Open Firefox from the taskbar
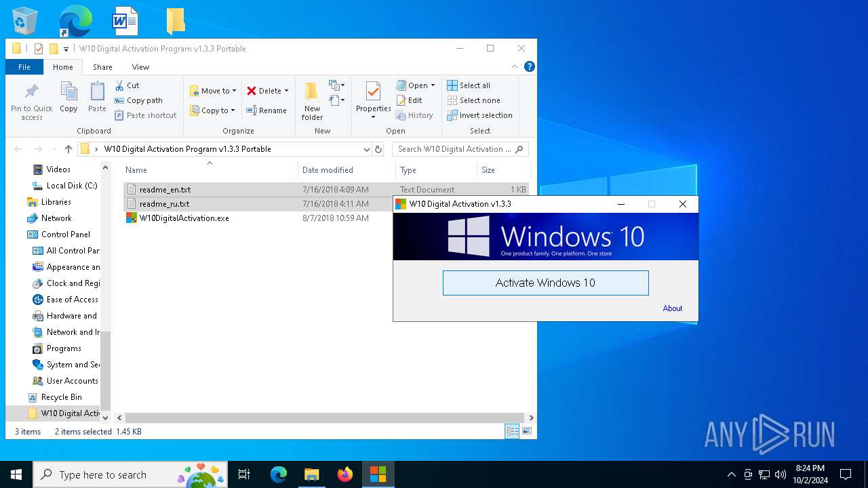This screenshot has height=488, width=868. pyautogui.click(x=345, y=474)
